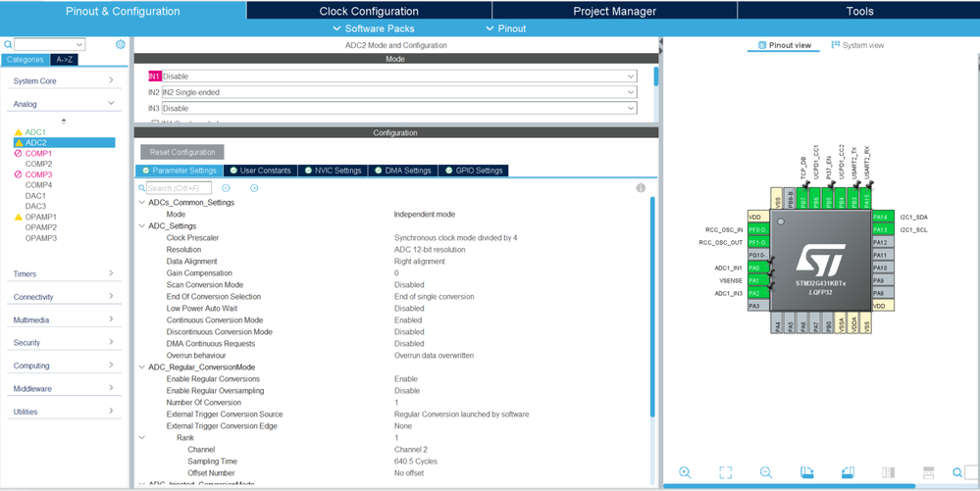Viewport: 980px width, 491px height.
Task: Rotate the chip clockwise
Action: (807, 472)
